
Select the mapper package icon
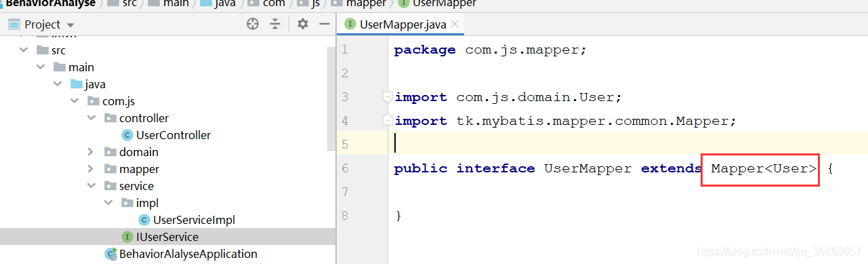[110, 169]
